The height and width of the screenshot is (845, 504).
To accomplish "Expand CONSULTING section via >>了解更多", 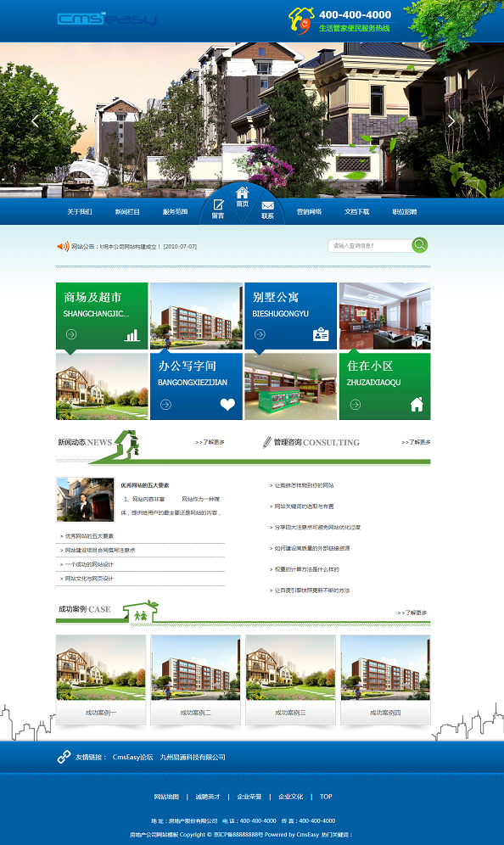I will (x=416, y=442).
